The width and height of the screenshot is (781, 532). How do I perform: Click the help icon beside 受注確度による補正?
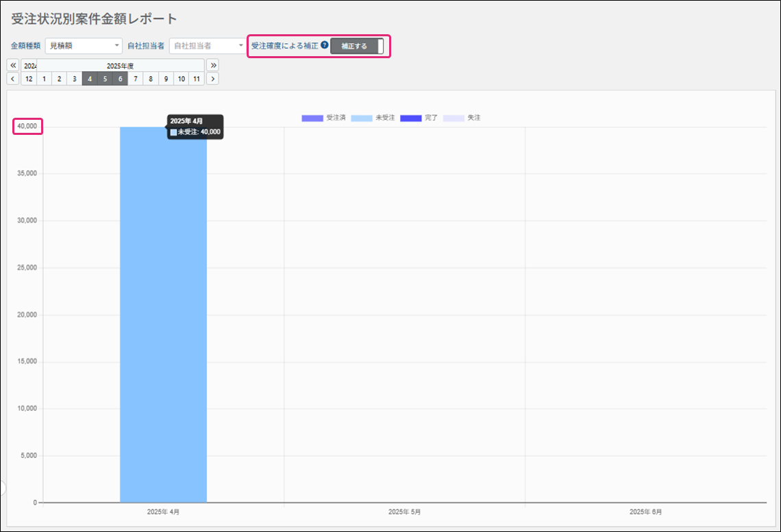[325, 46]
